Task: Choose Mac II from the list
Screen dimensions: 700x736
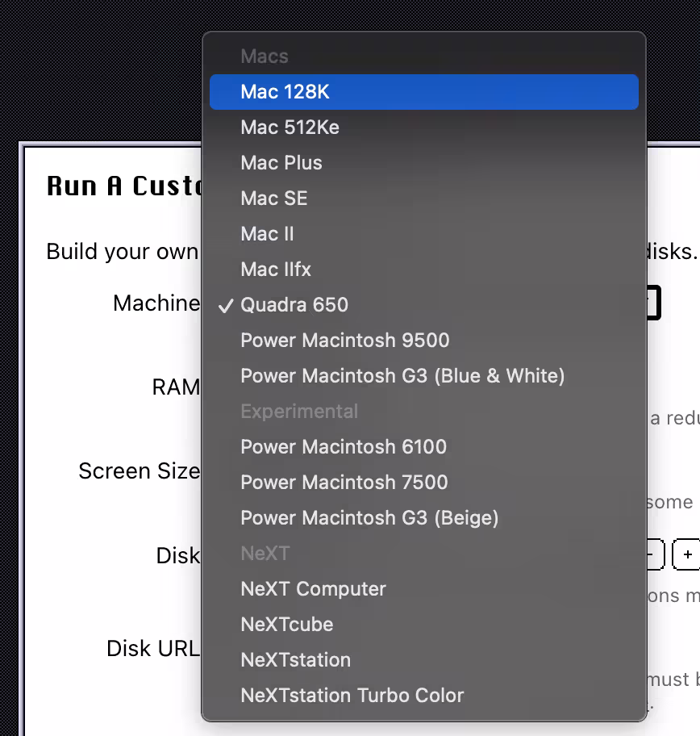Action: (x=423, y=234)
